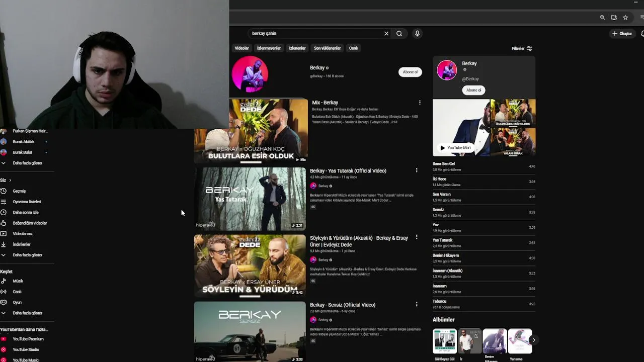Open Furkan Şişman subscription channel
The height and width of the screenshot is (362, 644).
[x=27, y=131]
